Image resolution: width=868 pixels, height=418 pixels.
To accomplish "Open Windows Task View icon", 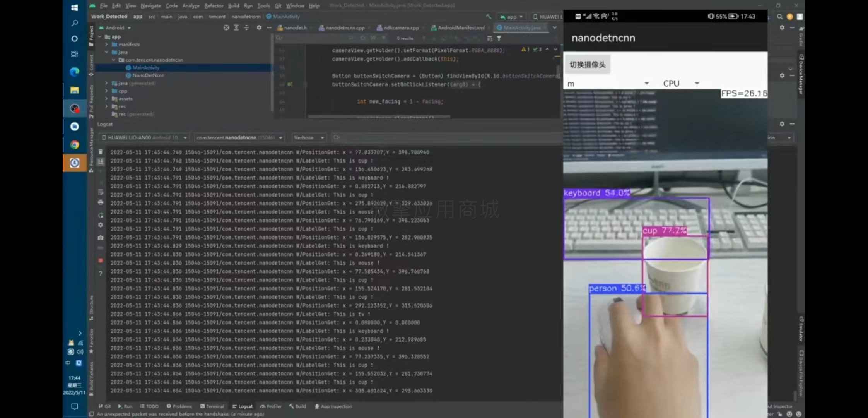I will pyautogui.click(x=75, y=54).
